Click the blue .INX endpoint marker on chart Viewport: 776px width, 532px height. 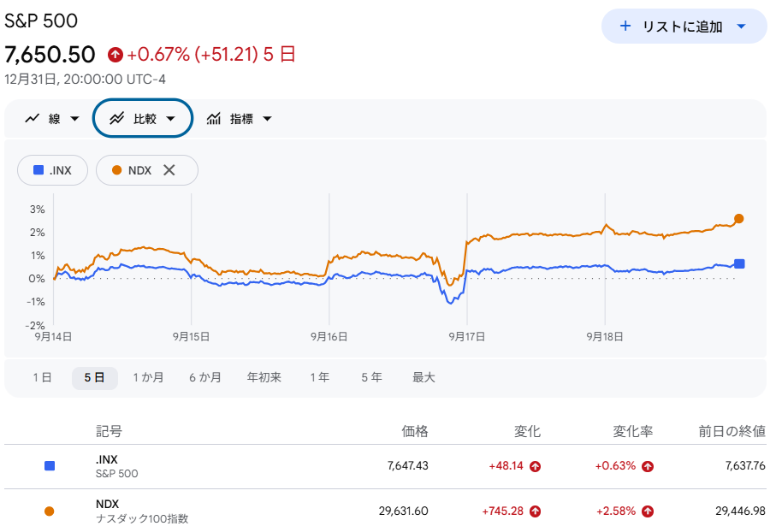(739, 263)
